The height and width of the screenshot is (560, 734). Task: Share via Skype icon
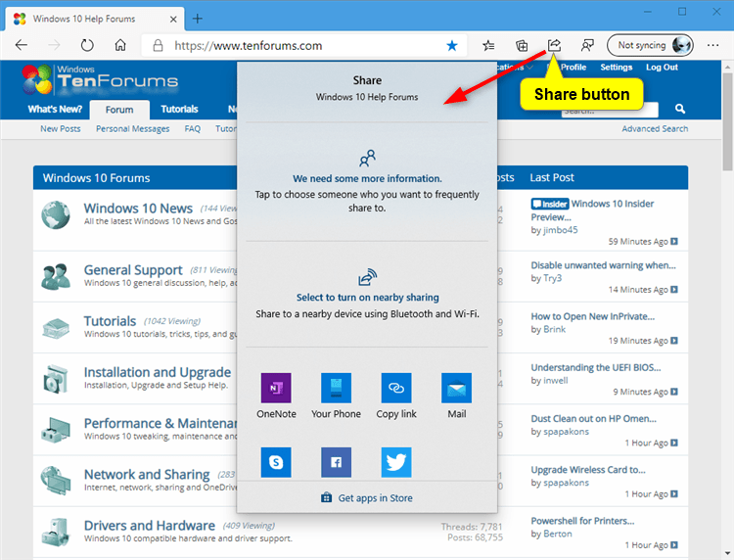point(276,462)
